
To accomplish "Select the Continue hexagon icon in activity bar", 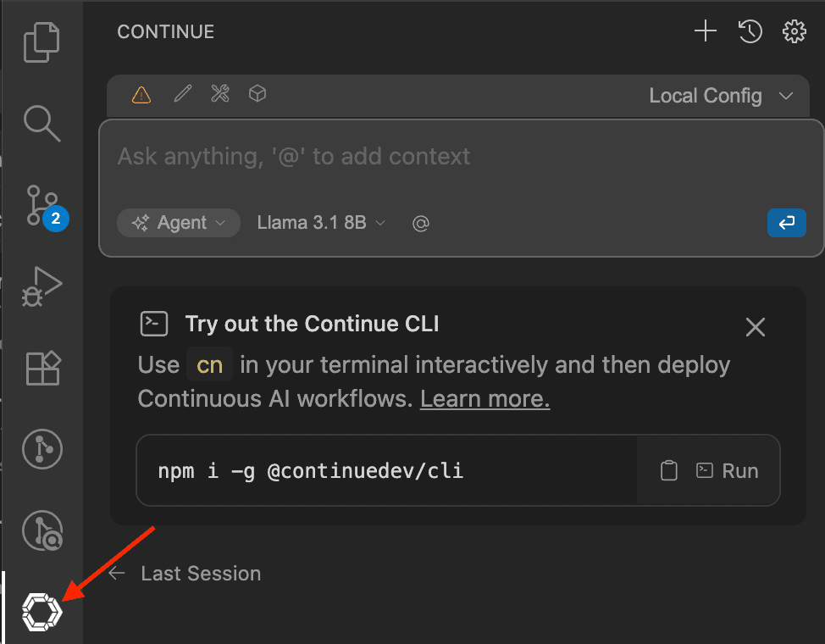I will (x=42, y=611).
